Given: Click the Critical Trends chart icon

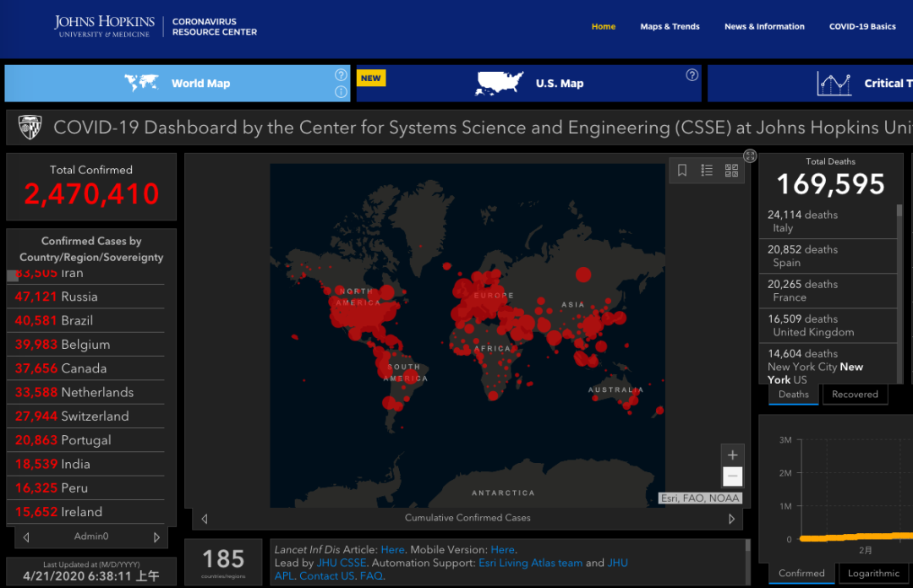Looking at the screenshot, I should (834, 84).
